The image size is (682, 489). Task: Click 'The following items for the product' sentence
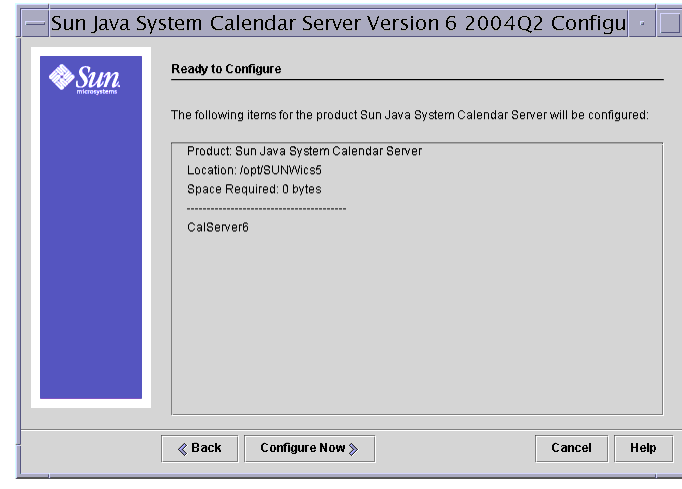pos(409,115)
